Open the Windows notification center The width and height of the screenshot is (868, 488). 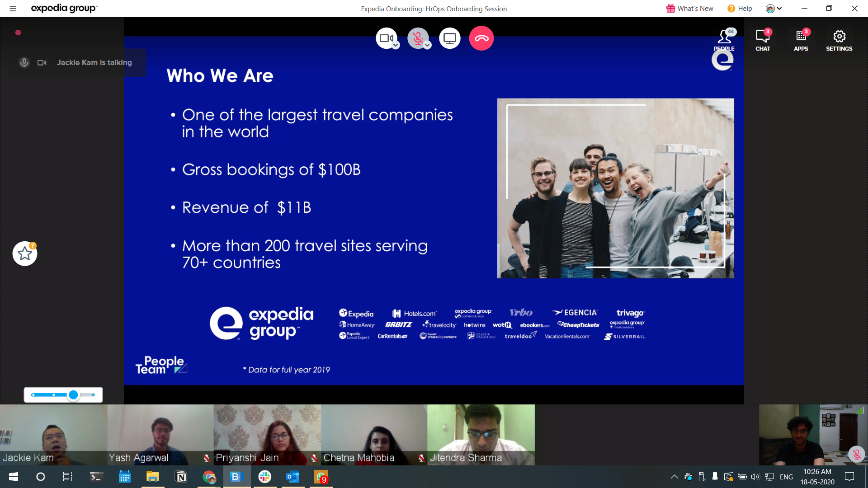(849, 477)
